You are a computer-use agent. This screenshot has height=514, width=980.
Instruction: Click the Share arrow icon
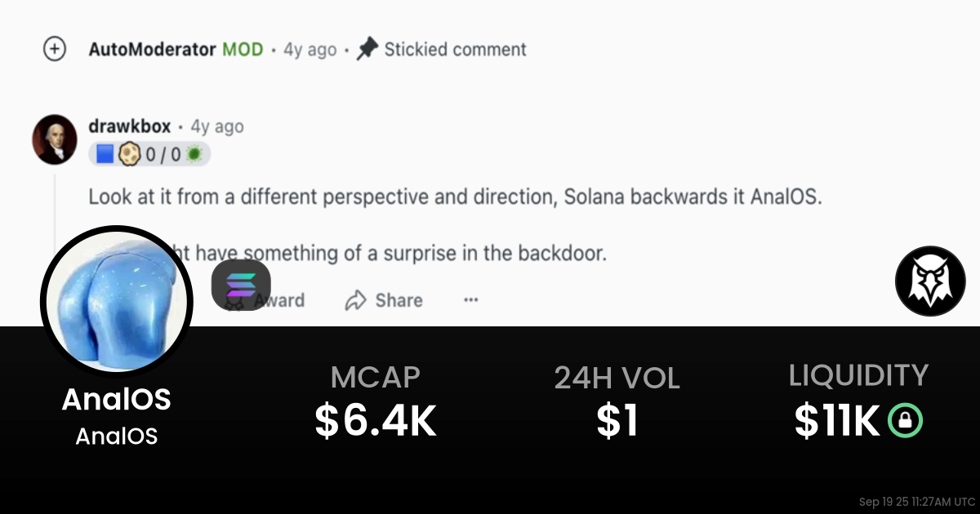pos(355,300)
